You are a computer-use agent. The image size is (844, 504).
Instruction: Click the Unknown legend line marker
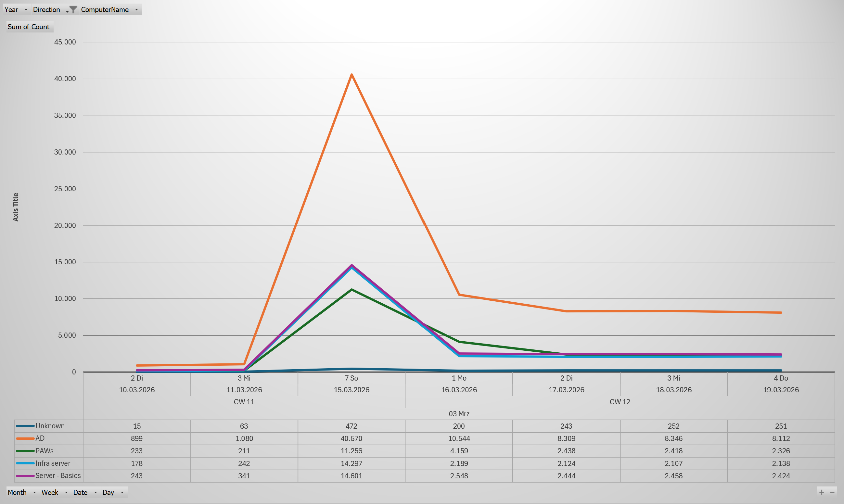tap(25, 426)
